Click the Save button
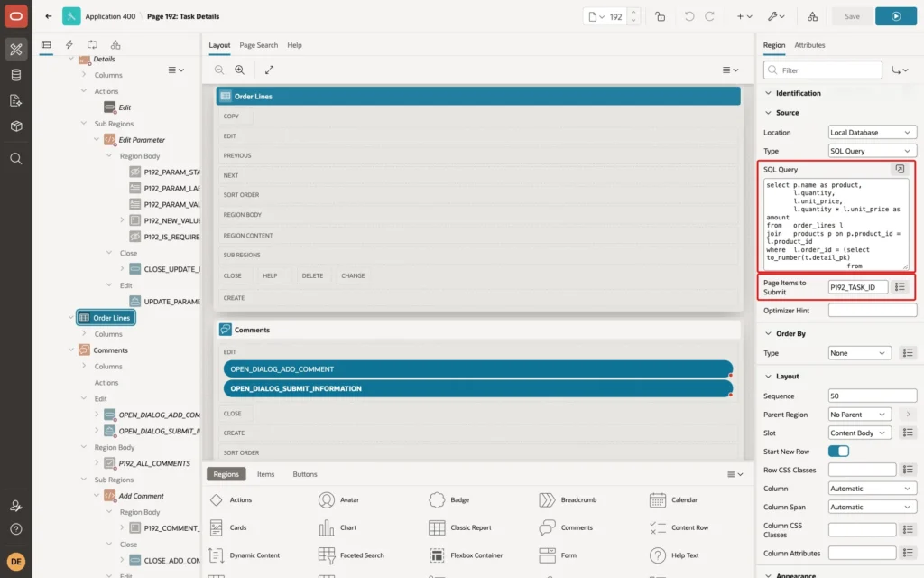This screenshot has width=924, height=578. (x=852, y=16)
